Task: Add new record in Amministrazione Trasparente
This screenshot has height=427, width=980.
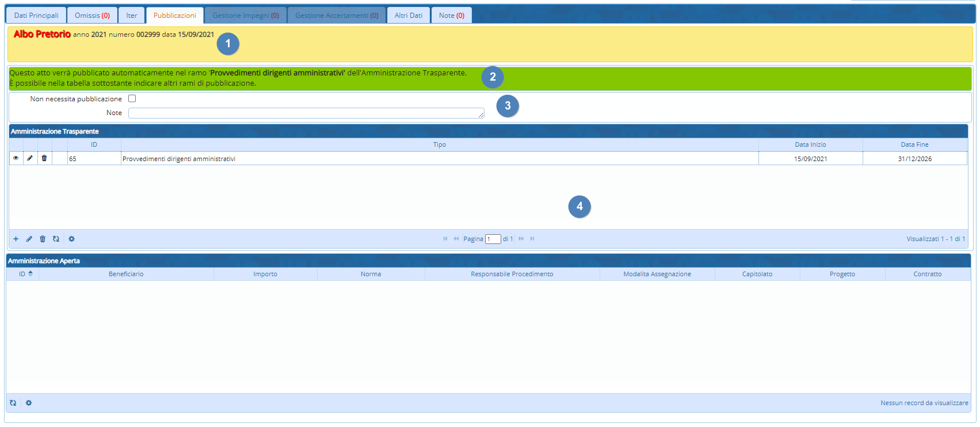Action: [16, 239]
